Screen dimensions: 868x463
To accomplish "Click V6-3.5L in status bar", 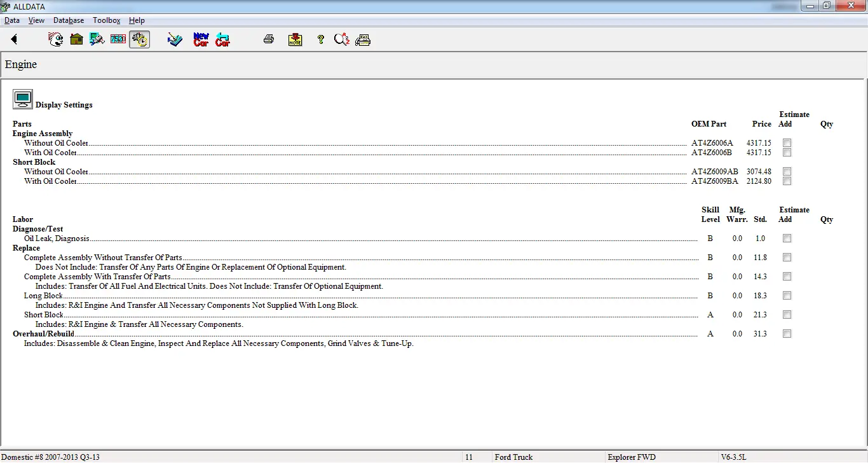I will [735, 457].
